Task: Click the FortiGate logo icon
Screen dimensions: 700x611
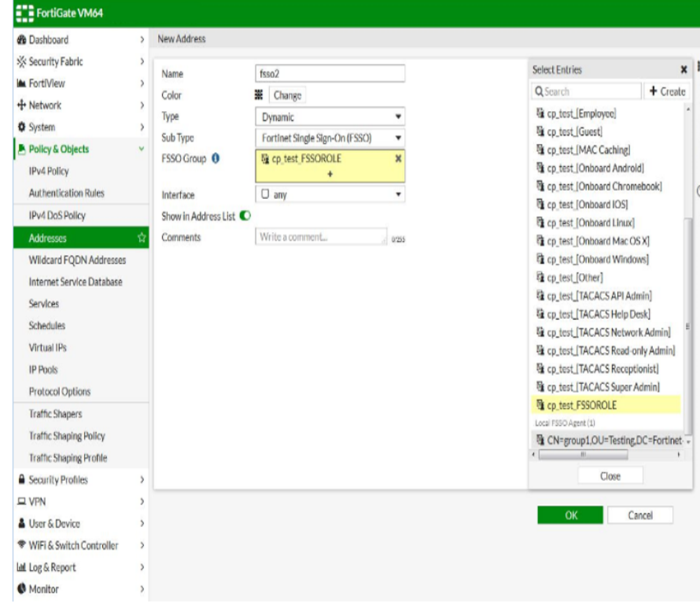Action: (x=25, y=13)
